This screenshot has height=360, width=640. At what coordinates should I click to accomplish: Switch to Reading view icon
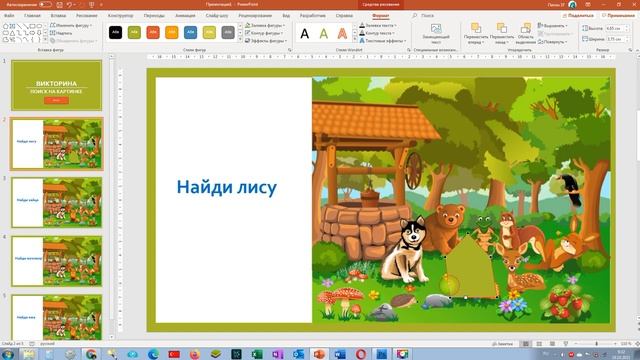tap(552, 344)
